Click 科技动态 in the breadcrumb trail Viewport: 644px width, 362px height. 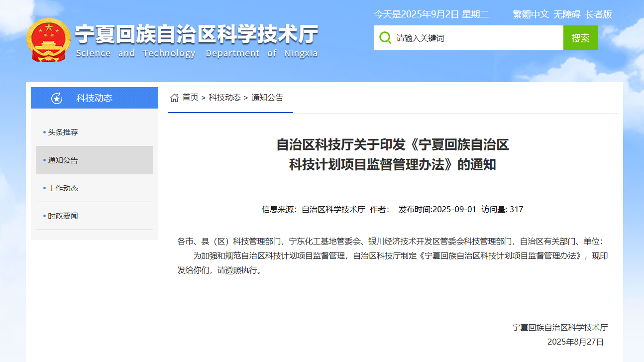tap(224, 98)
